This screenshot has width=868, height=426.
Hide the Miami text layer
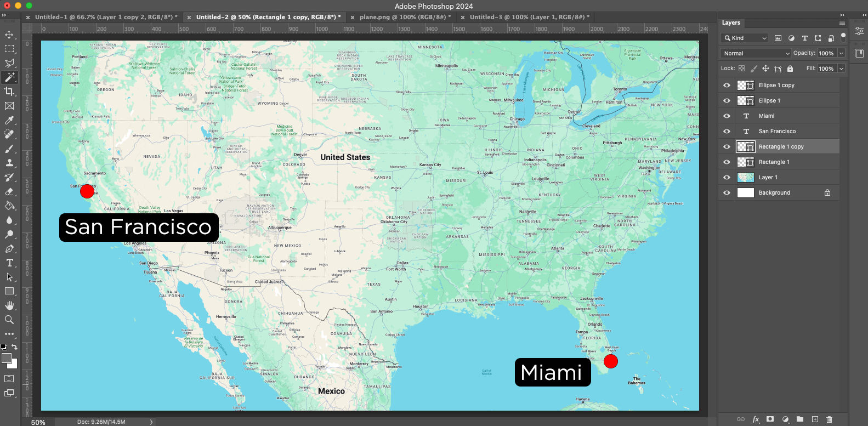[727, 116]
